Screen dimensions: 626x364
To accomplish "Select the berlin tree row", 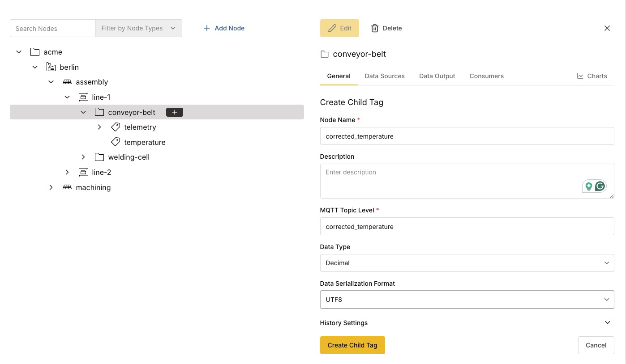I will point(157,67).
